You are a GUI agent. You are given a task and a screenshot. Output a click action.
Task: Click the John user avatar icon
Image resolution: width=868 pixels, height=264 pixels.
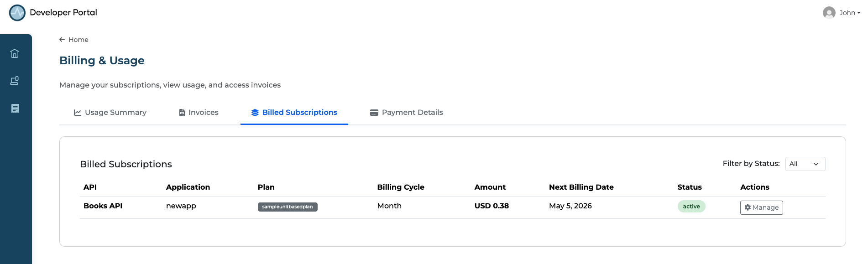pyautogui.click(x=829, y=13)
